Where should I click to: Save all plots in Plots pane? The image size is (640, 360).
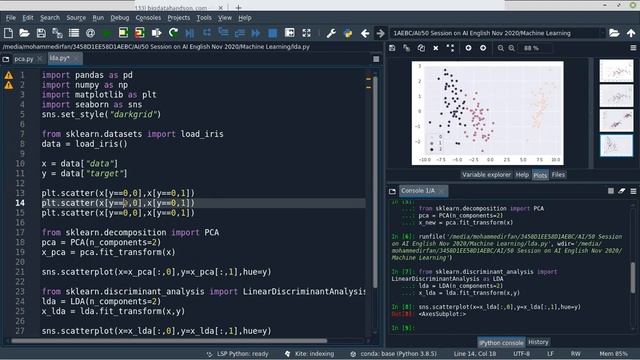[x=407, y=48]
